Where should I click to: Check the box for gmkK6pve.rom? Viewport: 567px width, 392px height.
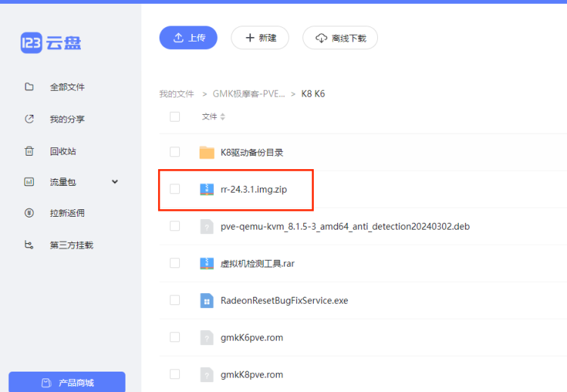[x=175, y=337]
